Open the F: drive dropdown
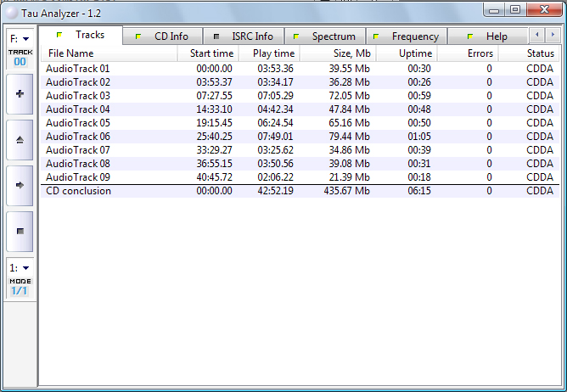 pos(20,38)
